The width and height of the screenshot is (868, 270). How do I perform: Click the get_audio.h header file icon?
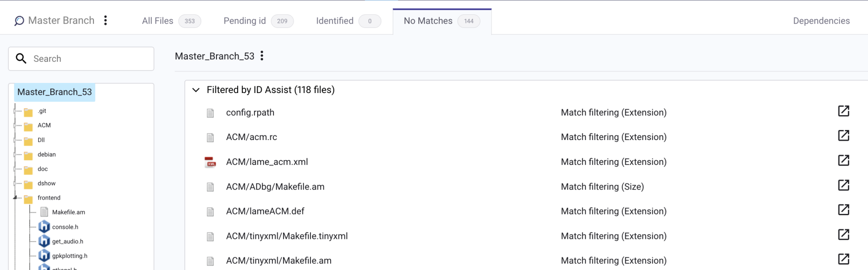coord(44,241)
